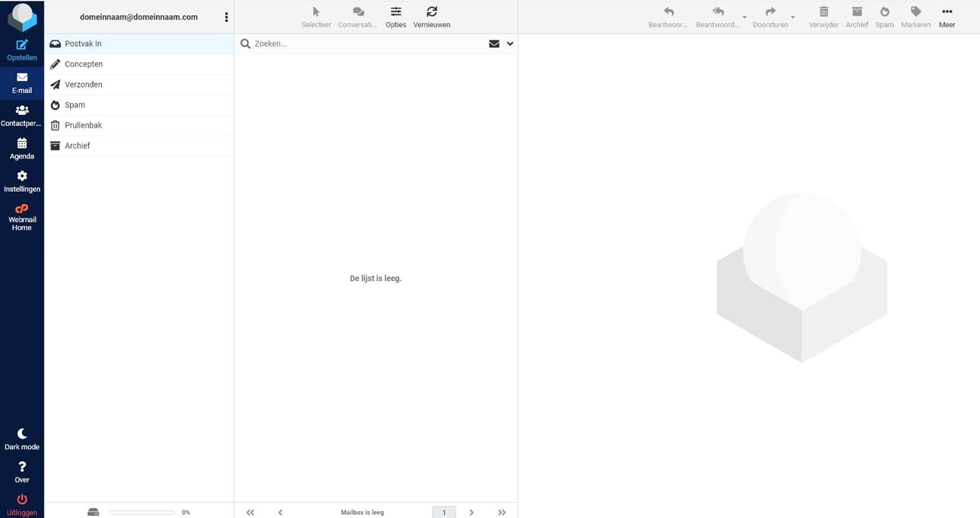980x518 pixels.
Task: Open the Verzonden folder
Action: click(139, 85)
